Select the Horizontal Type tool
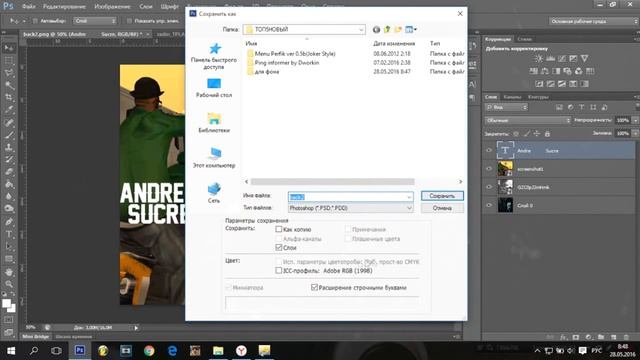This screenshot has width=640, height=360. 9,234
